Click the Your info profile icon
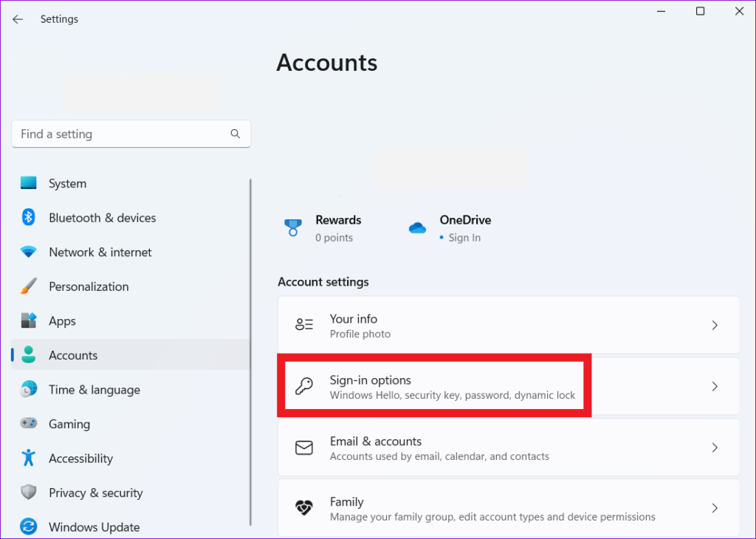Screen dimensions: 756x539 tap(304, 324)
